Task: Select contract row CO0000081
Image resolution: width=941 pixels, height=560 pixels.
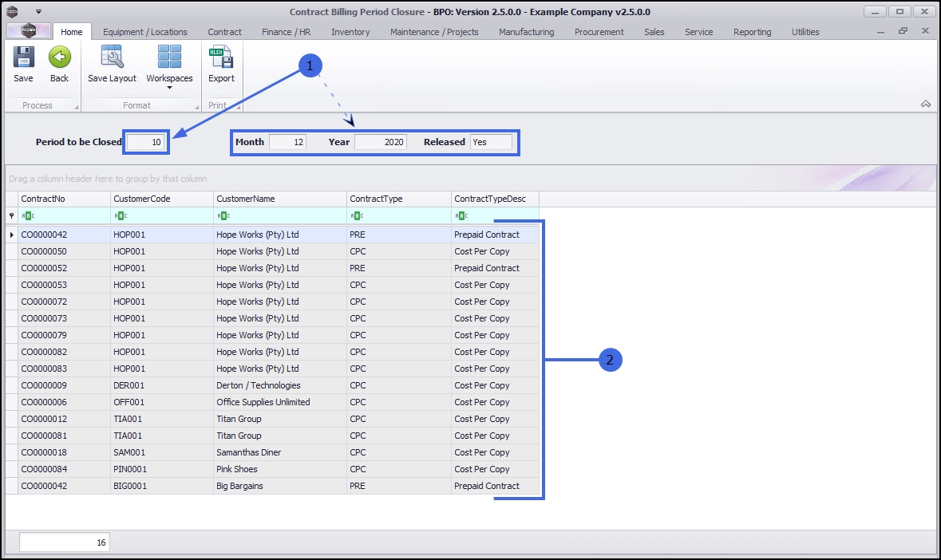Action: (x=279, y=436)
